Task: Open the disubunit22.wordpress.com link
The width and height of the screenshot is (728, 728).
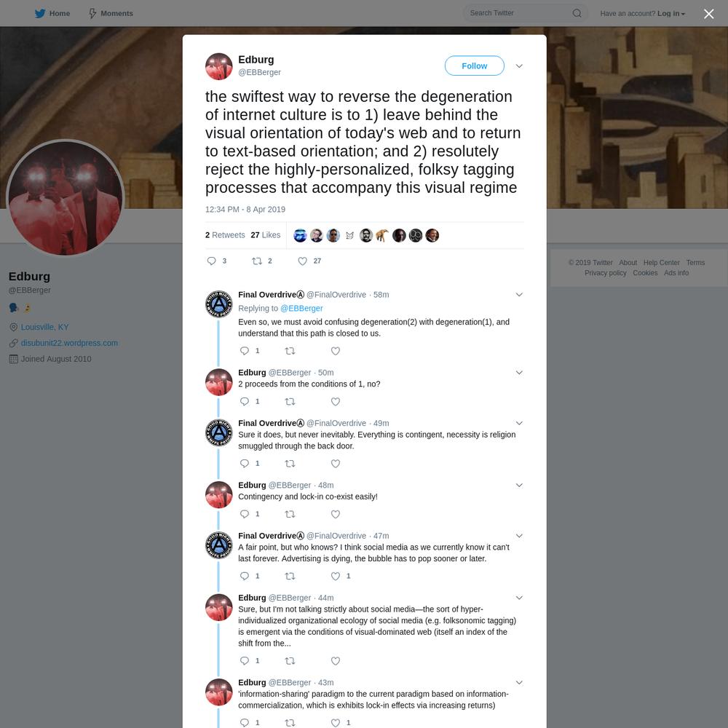Action: point(69,343)
